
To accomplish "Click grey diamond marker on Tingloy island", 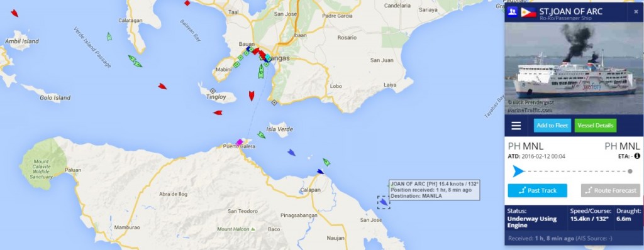I will pos(213,90).
